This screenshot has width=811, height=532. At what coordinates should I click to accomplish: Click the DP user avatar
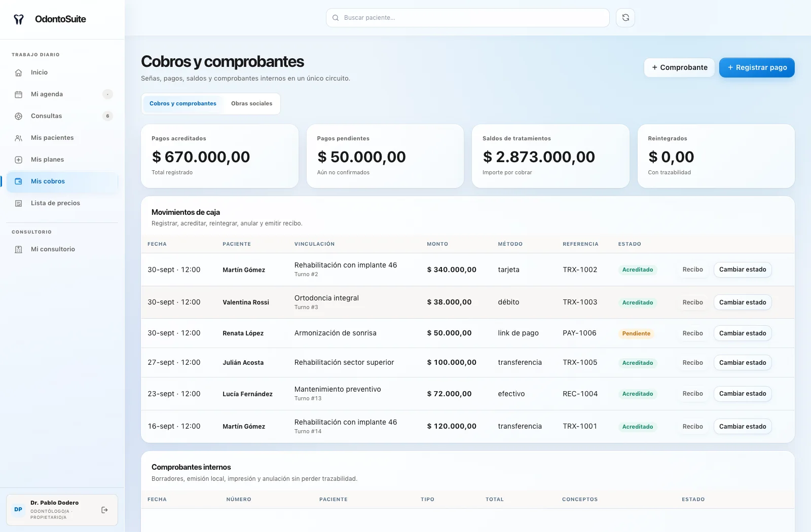pos(18,510)
